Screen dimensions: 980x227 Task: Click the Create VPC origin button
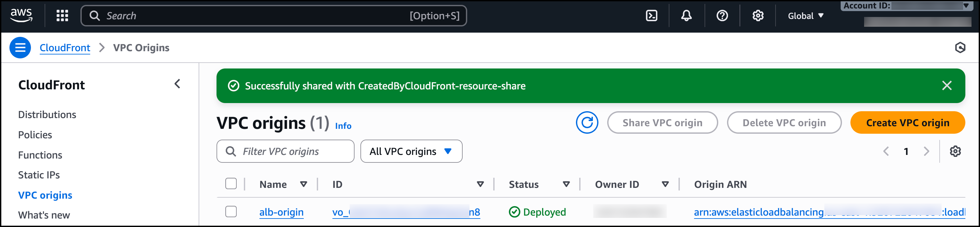tap(907, 123)
